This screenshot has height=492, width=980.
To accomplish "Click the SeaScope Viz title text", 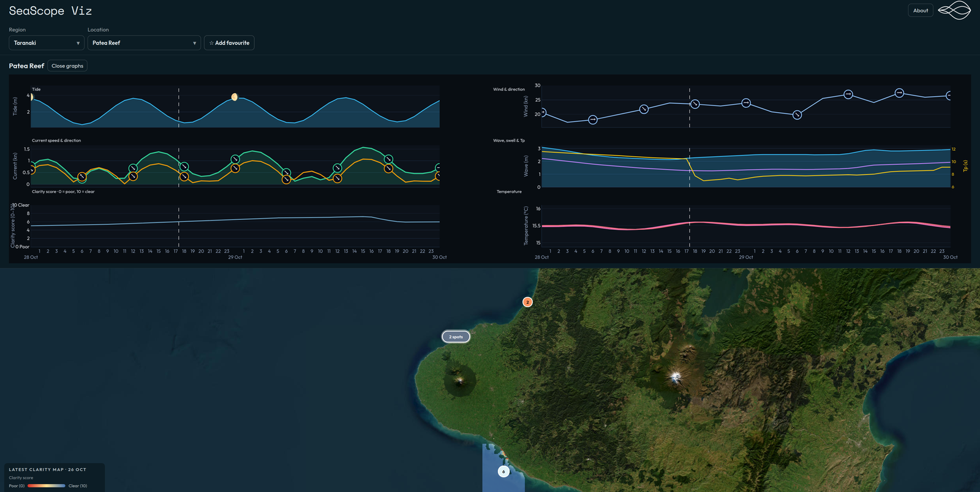I will (50, 10).
